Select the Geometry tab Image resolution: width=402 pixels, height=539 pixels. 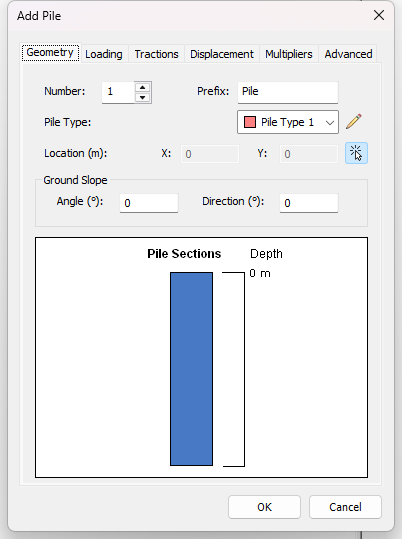(x=50, y=53)
